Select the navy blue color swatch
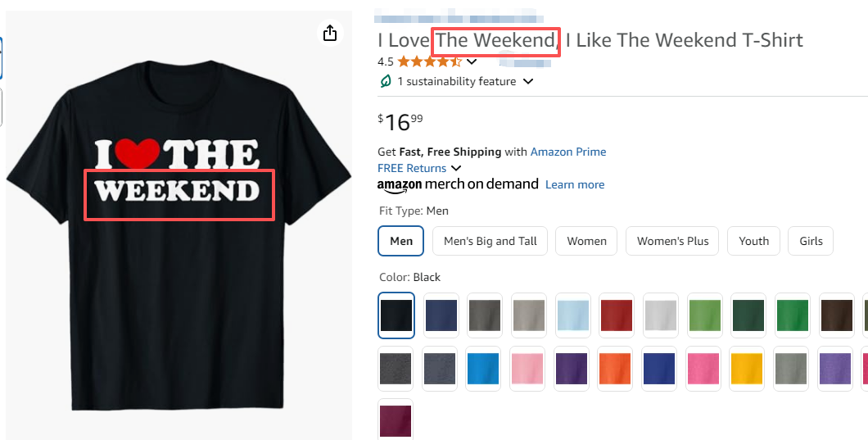Screen dimensions: 868x440 (441, 315)
